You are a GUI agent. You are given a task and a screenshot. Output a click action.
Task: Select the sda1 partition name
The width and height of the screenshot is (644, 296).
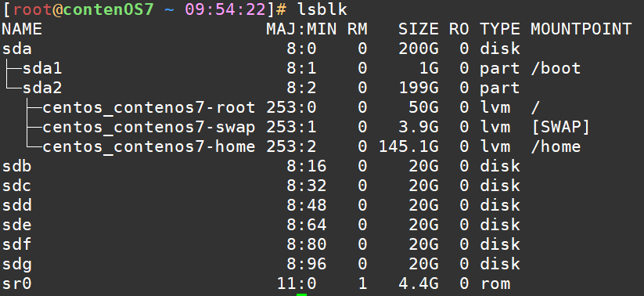coord(42,68)
